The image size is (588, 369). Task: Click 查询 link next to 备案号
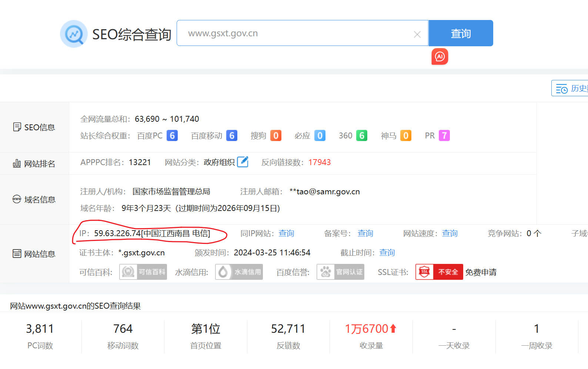coord(365,233)
